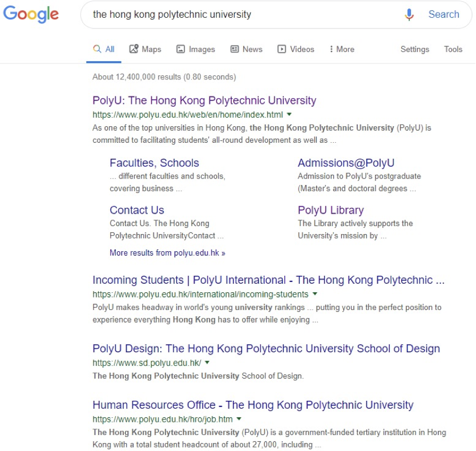The height and width of the screenshot is (451, 476).
Task: Open the News tab
Action: [x=247, y=49]
